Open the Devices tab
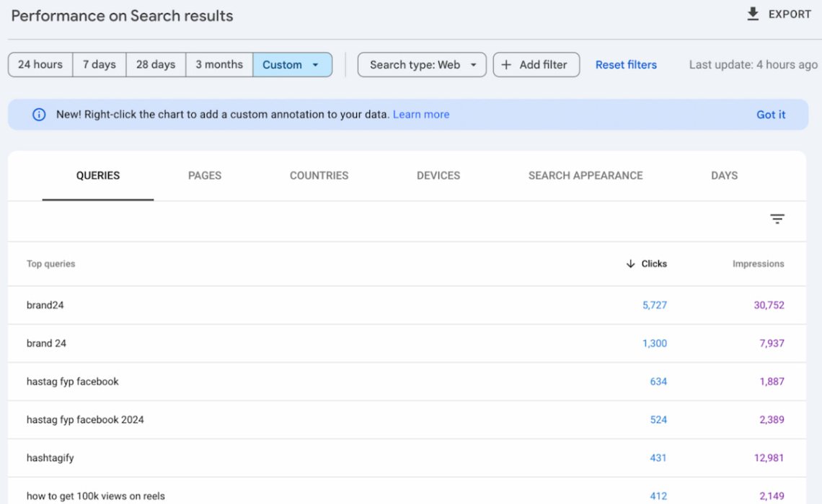The image size is (822, 504). pyautogui.click(x=438, y=175)
